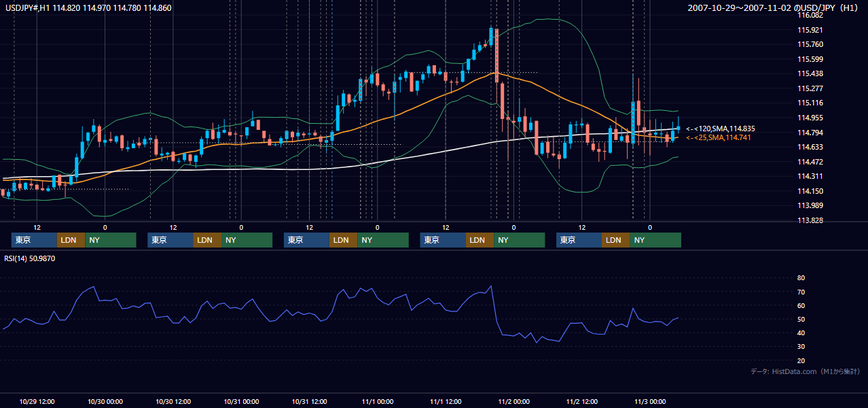Image resolution: width=868 pixels, height=408 pixels.
Task: Click the 11/2 12:00 time label
Action: point(582,401)
